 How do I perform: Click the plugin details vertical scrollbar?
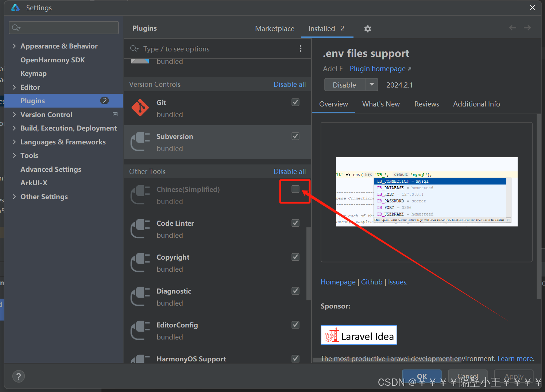click(x=539, y=206)
